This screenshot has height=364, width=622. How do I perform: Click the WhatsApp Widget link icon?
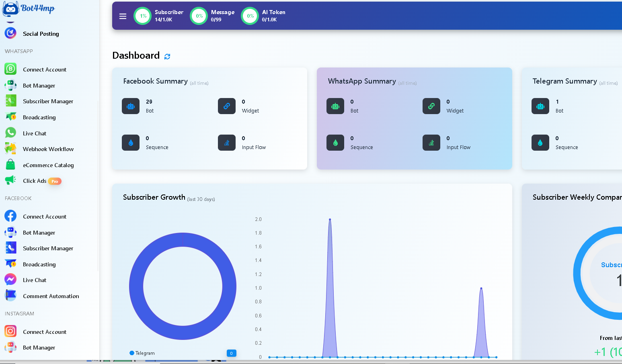(x=431, y=106)
